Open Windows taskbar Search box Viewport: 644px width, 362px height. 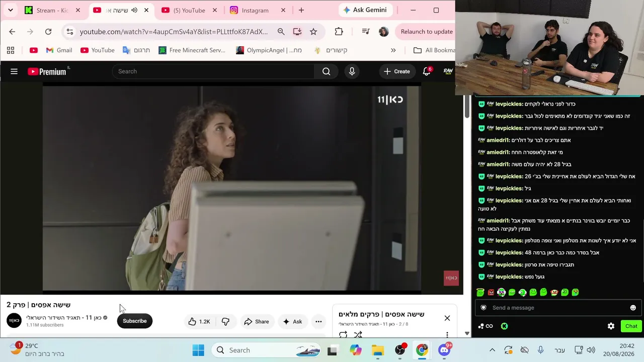(x=266, y=350)
